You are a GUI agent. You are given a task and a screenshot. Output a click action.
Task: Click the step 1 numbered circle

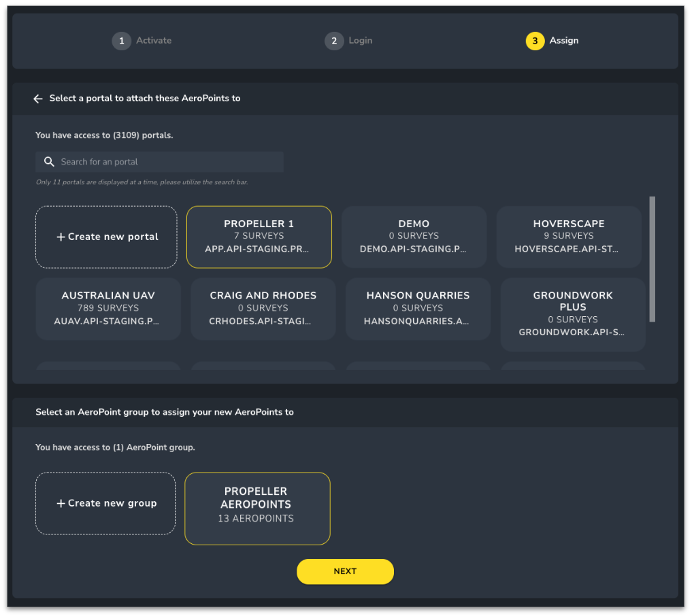pyautogui.click(x=122, y=41)
